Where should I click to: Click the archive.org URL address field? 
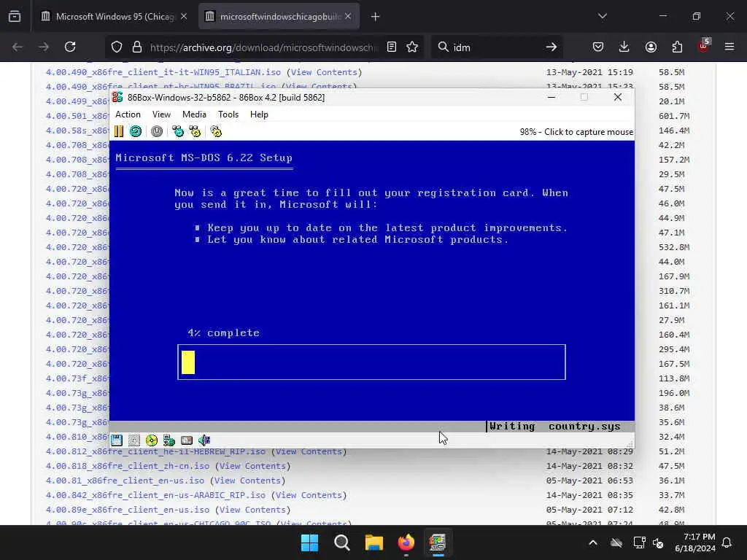coord(263,47)
